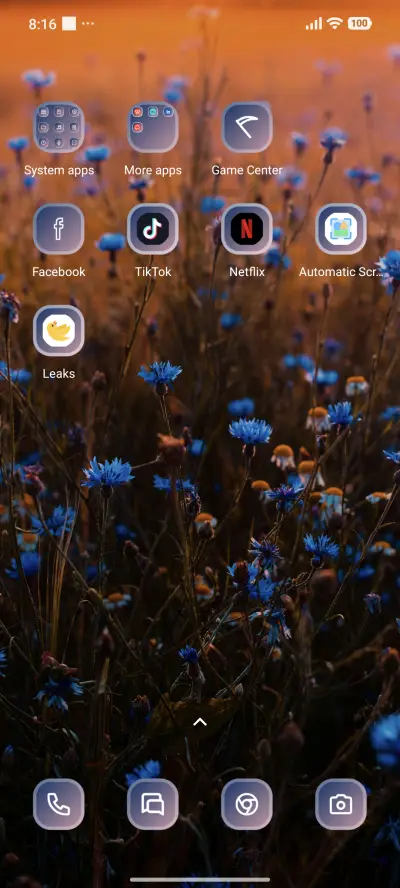The height and width of the screenshot is (888, 400).
Task: Tap the System apps label text
Action: coord(58,170)
